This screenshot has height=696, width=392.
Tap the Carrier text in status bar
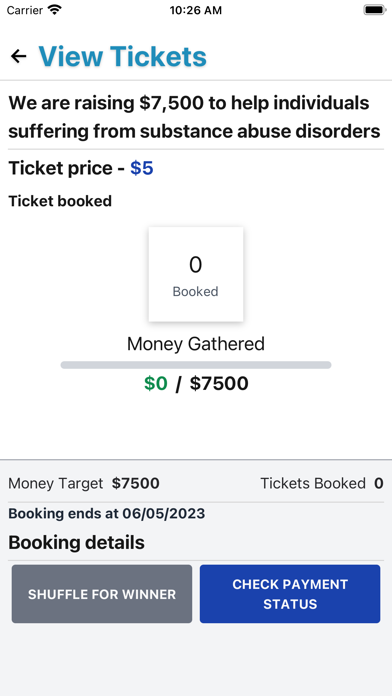(25, 10)
